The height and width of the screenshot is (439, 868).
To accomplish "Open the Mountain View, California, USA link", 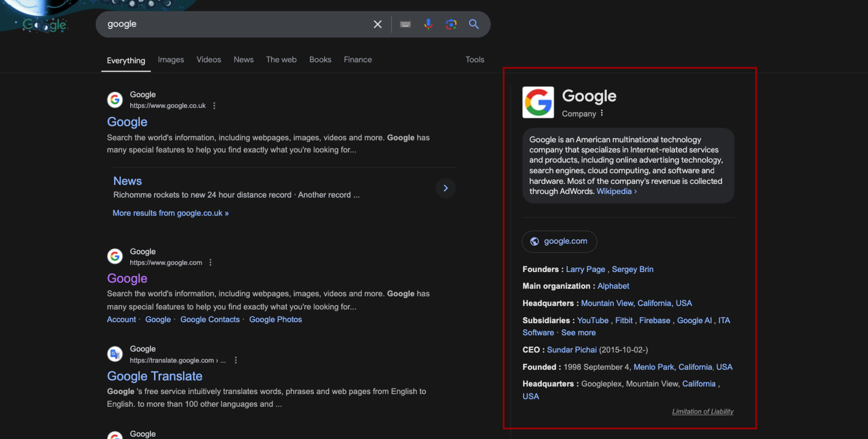I will pos(637,303).
